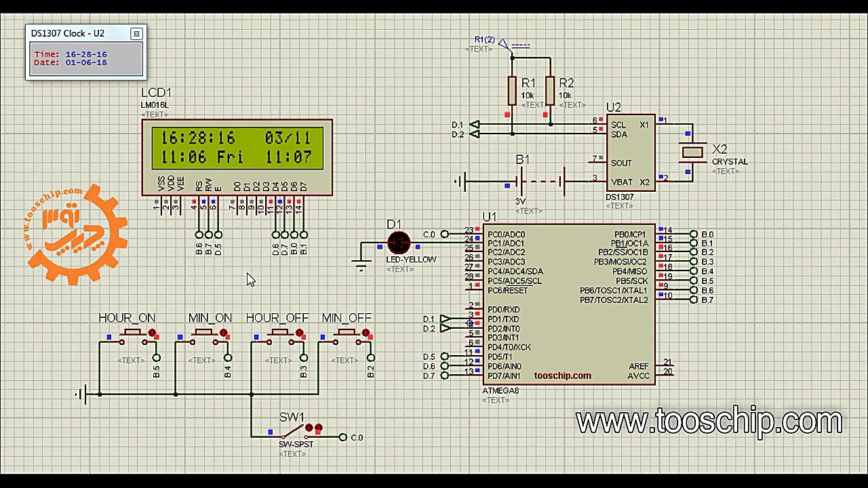868x488 pixels.
Task: Select the ground symbol beside the battery
Action: click(460, 182)
